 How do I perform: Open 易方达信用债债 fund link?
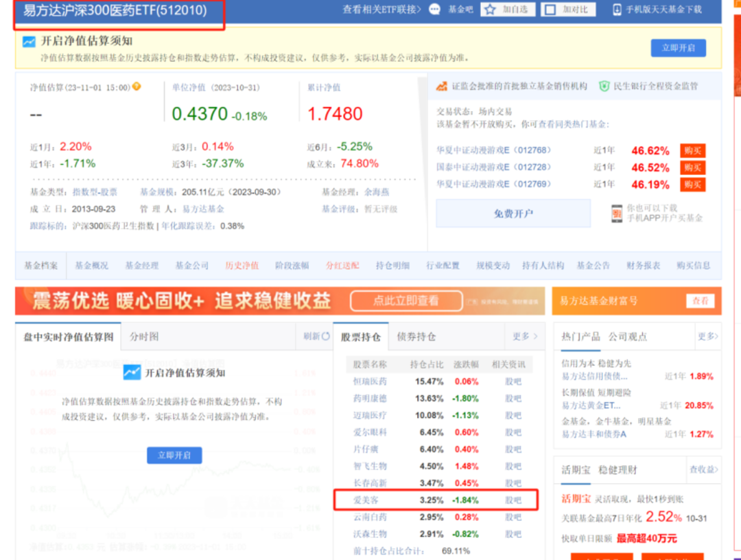[x=594, y=377]
